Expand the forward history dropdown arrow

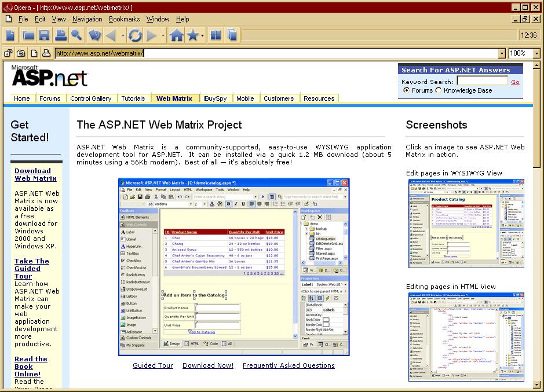[x=163, y=35]
